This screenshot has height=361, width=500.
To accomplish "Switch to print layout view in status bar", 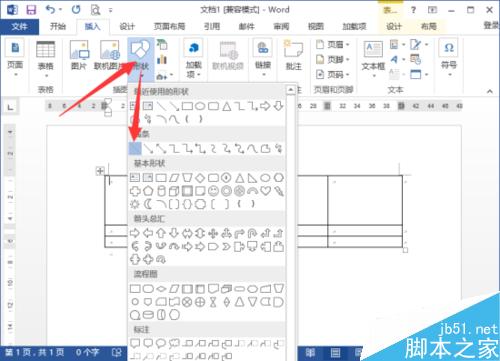I will pos(335,353).
